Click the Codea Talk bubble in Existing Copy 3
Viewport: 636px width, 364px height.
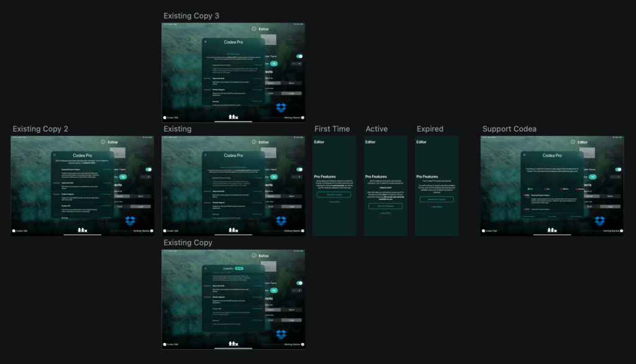click(165, 117)
